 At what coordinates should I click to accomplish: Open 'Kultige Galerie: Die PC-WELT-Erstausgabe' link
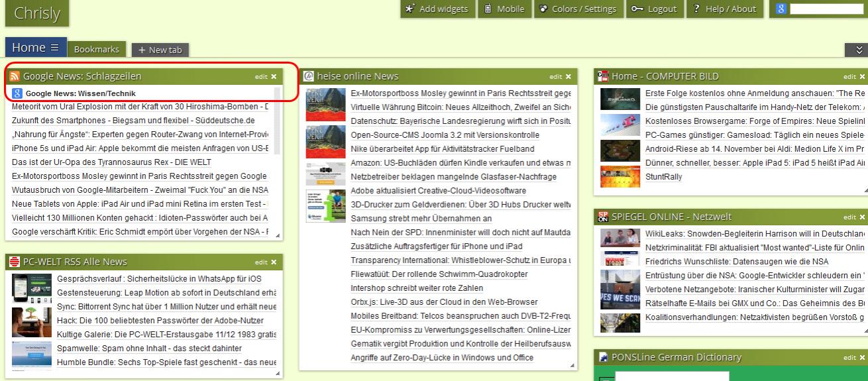[x=166, y=334]
